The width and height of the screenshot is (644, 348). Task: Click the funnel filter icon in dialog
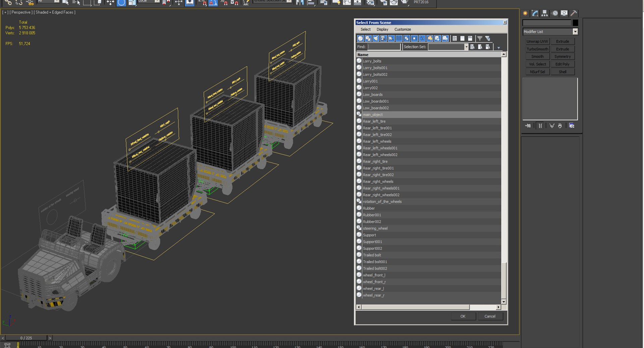(x=480, y=39)
